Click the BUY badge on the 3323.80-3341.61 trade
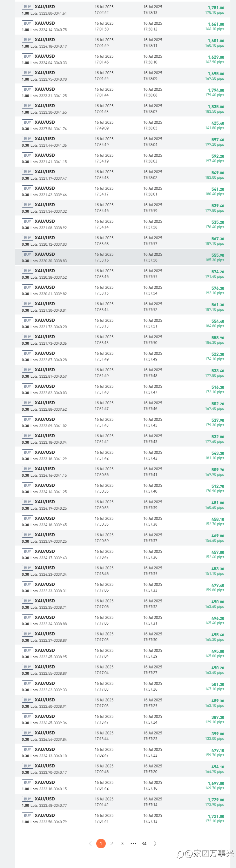The width and height of the screenshot is (236, 868). [x=27, y=7]
